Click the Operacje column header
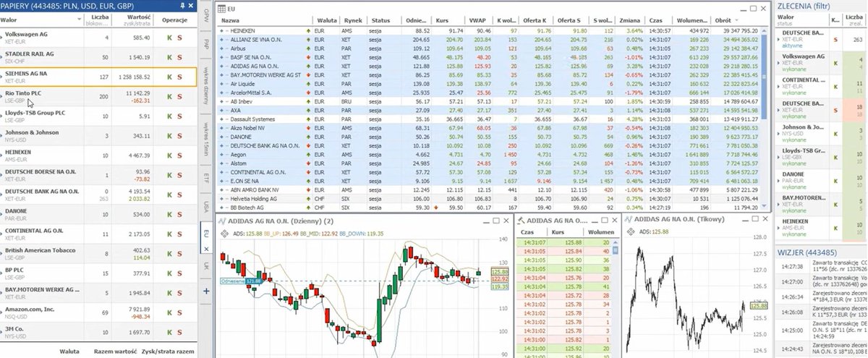The width and height of the screenshot is (868, 358). 174,20
